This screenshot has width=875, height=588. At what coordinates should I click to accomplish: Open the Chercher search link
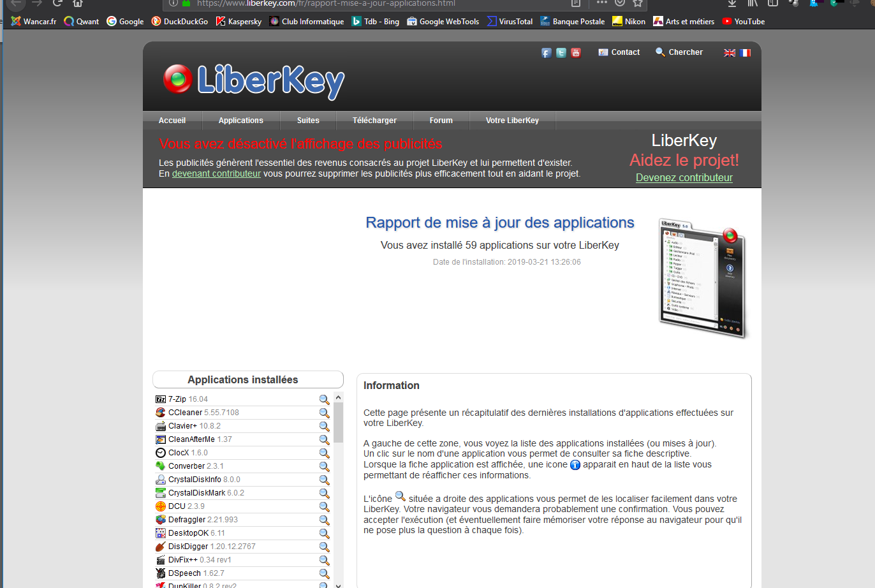tap(679, 52)
